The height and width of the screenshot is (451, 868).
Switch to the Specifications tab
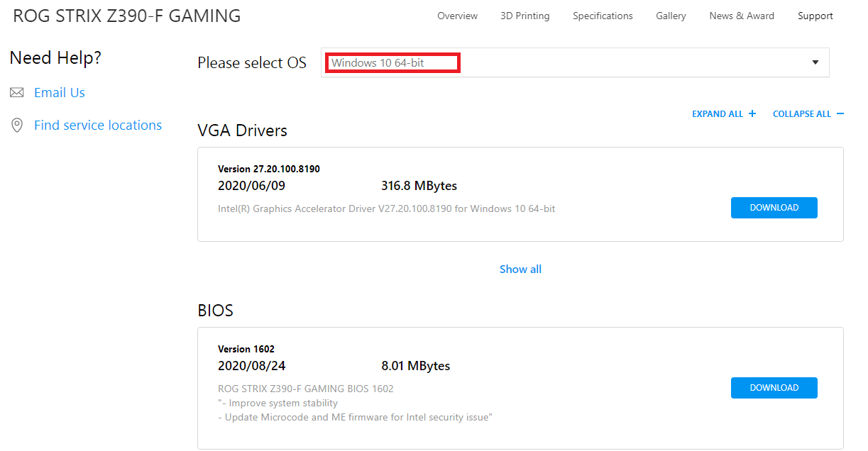[603, 16]
